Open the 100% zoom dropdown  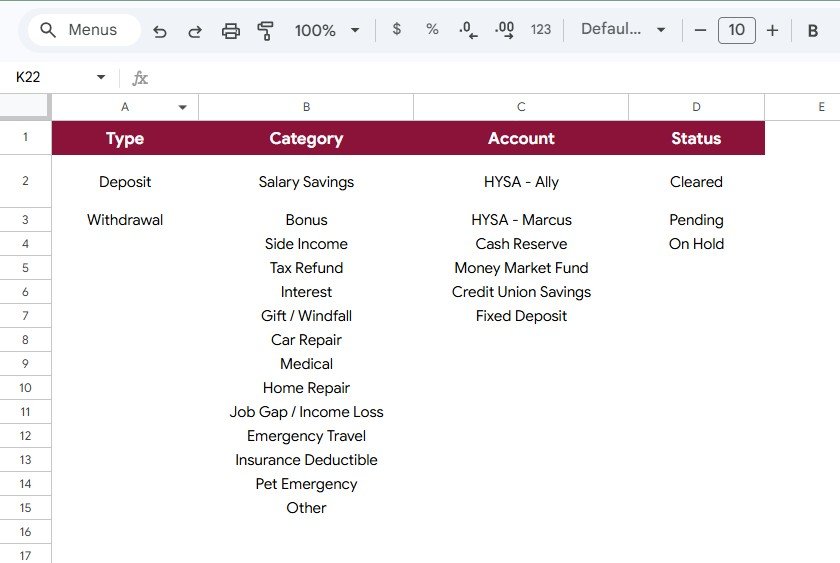pos(327,31)
